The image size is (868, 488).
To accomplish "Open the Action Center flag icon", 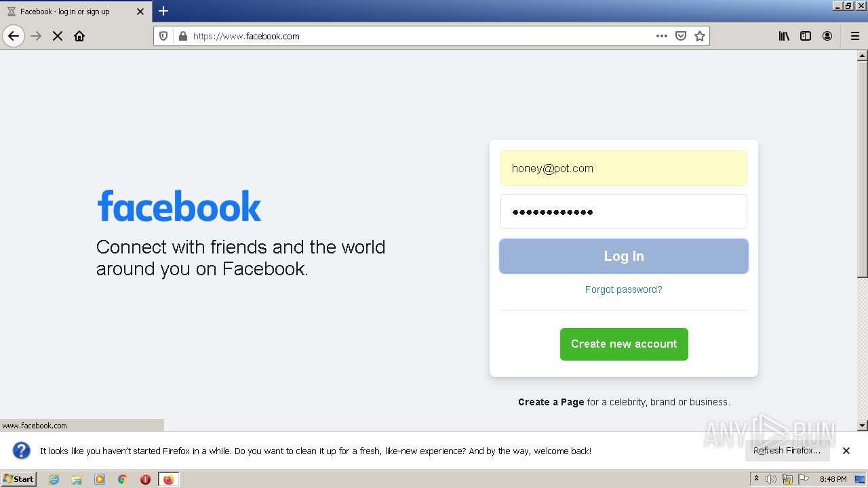I will pos(804,479).
